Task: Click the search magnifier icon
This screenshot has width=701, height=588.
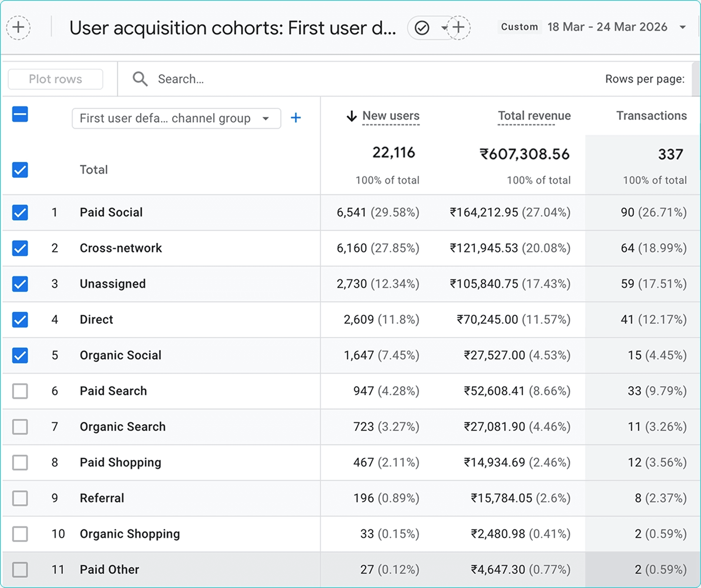Action: (140, 79)
